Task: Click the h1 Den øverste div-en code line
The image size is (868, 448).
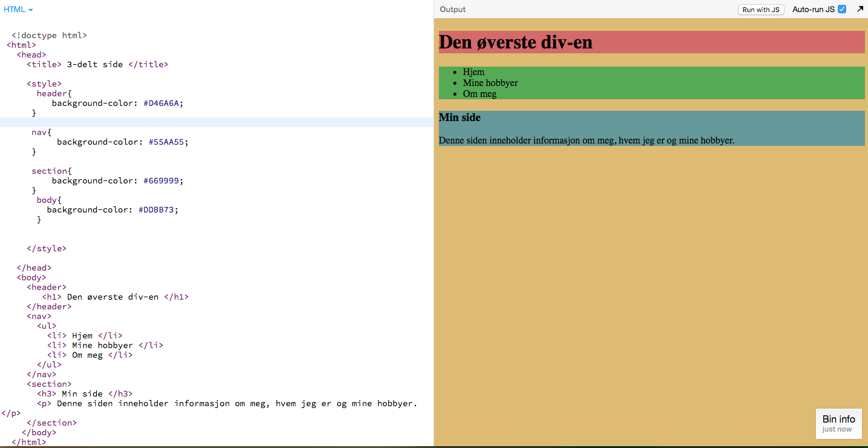Action: tap(115, 297)
